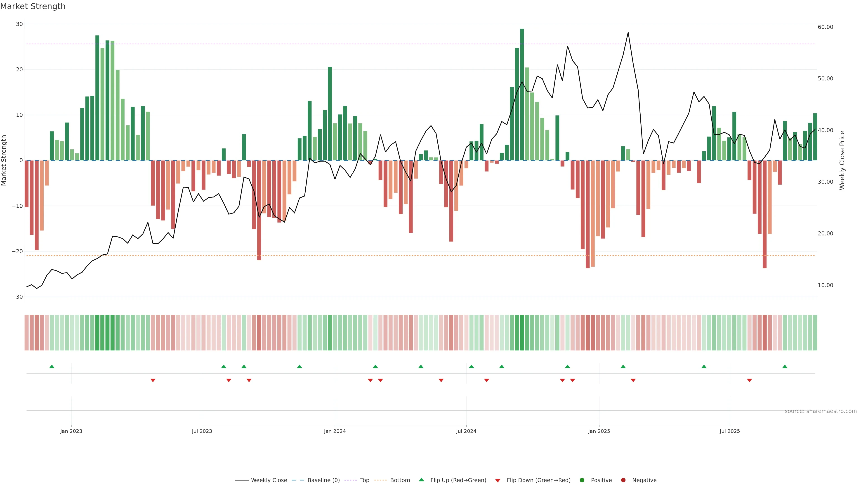
Task: Click Flip Down red triangle legend icon
Action: pos(498,480)
